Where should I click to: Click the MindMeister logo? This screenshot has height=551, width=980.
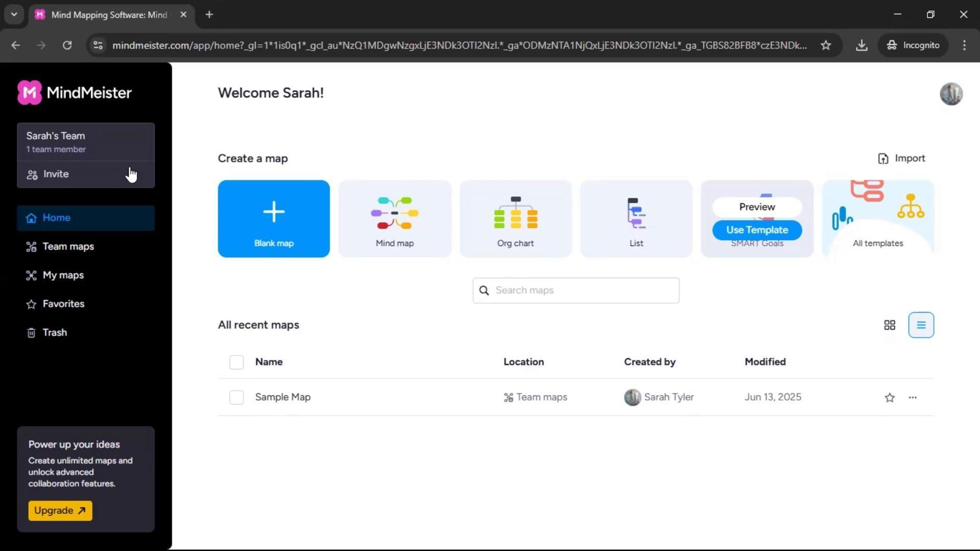(75, 93)
